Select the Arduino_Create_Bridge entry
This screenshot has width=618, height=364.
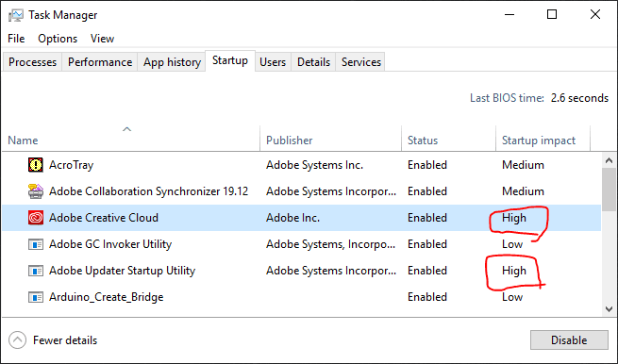click(x=106, y=297)
